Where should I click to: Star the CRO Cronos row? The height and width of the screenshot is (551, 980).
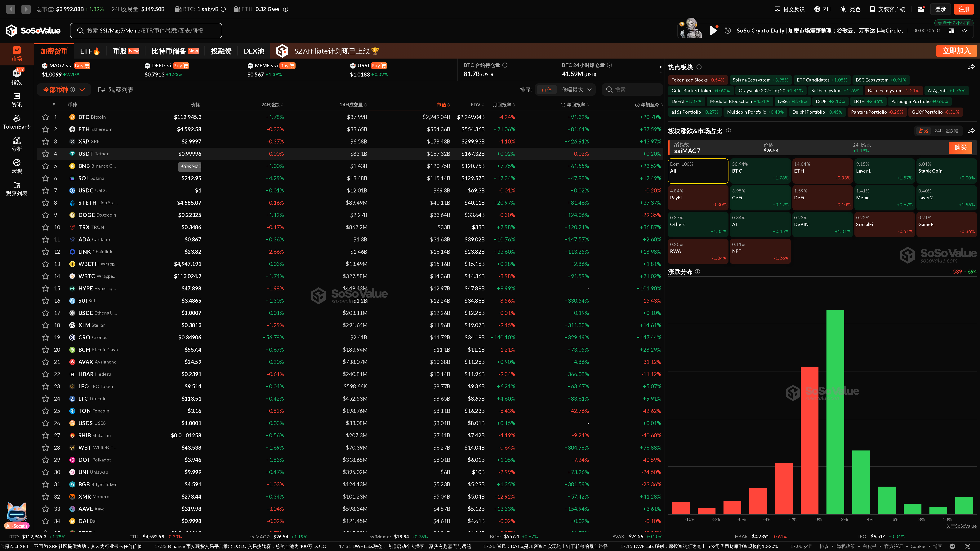(46, 337)
